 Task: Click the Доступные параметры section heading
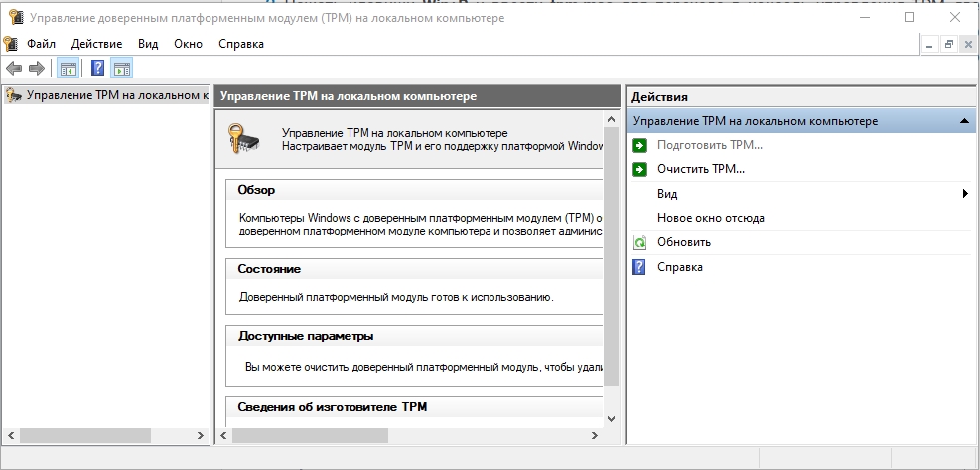306,336
